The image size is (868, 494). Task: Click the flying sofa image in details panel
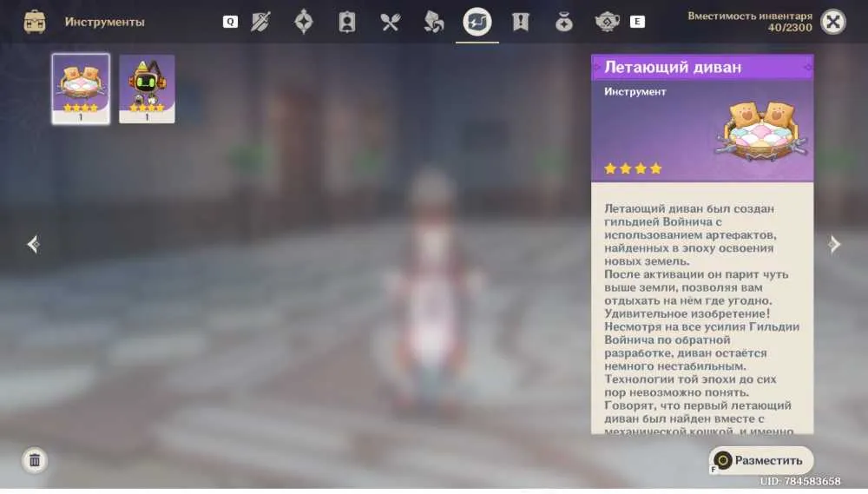coord(760,131)
